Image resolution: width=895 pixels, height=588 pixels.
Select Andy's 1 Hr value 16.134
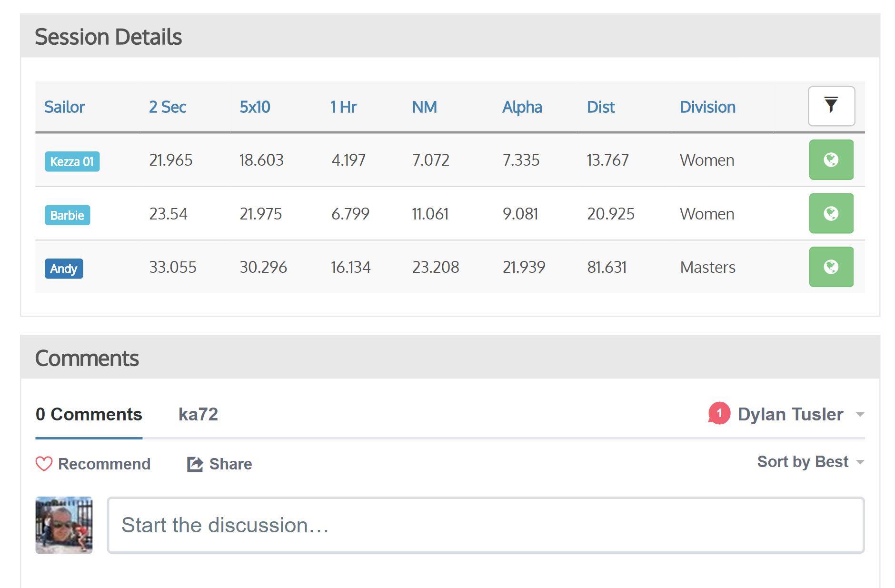click(x=350, y=267)
